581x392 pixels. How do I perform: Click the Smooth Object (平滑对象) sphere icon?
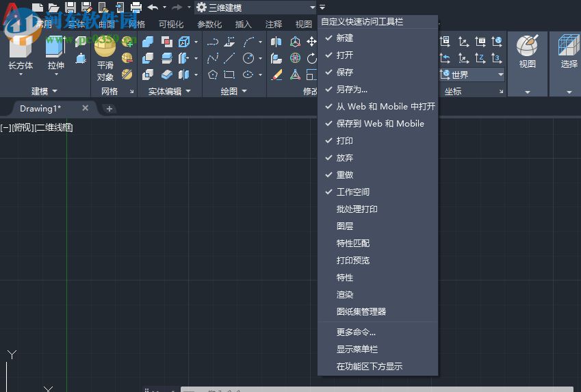[x=105, y=47]
